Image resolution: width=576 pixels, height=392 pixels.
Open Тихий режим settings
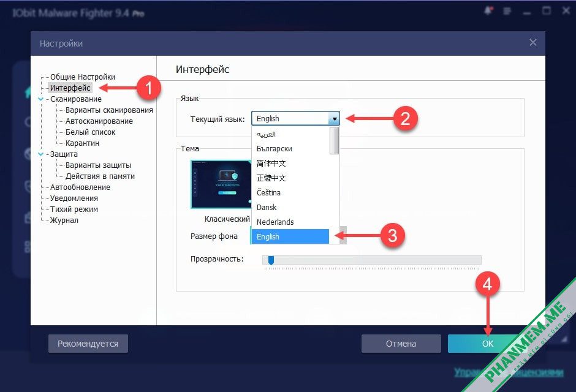(74, 209)
